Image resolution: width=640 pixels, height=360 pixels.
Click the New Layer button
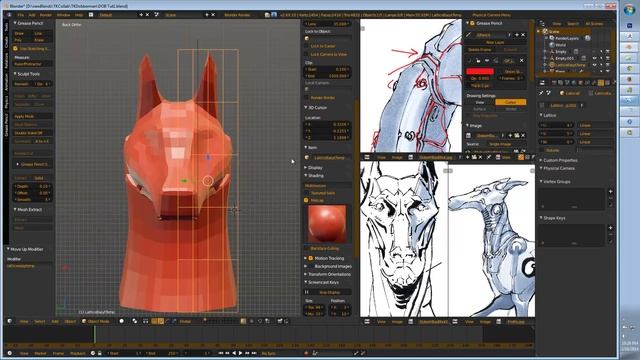496,42
